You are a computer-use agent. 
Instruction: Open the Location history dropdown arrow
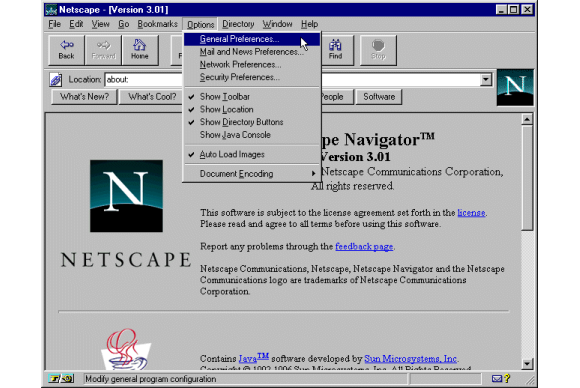pyautogui.click(x=486, y=80)
